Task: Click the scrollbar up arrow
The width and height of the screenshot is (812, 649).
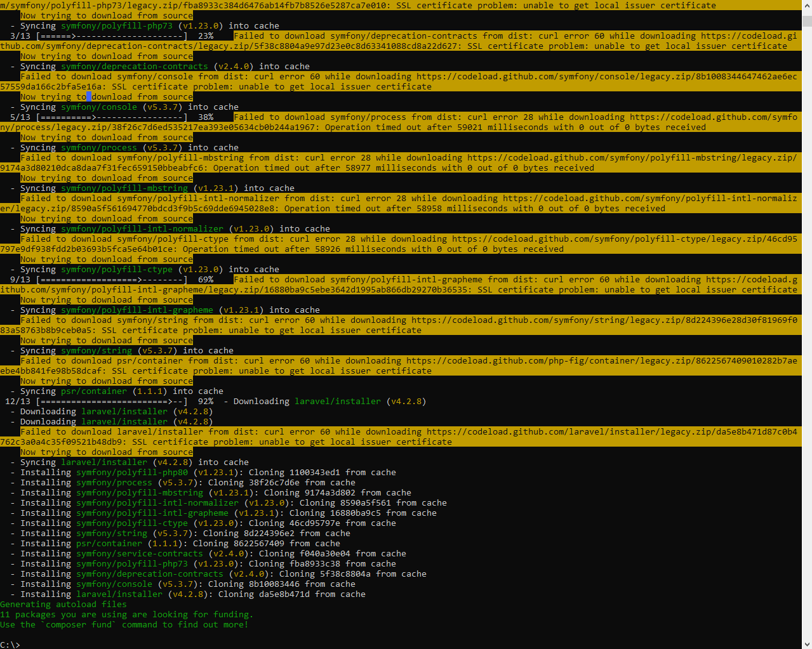Action: point(806,5)
